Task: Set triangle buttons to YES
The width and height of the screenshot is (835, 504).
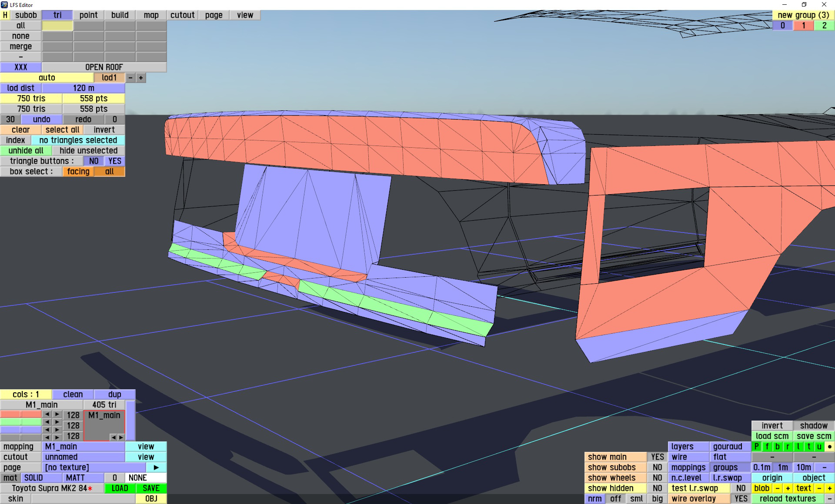Action: (x=115, y=161)
